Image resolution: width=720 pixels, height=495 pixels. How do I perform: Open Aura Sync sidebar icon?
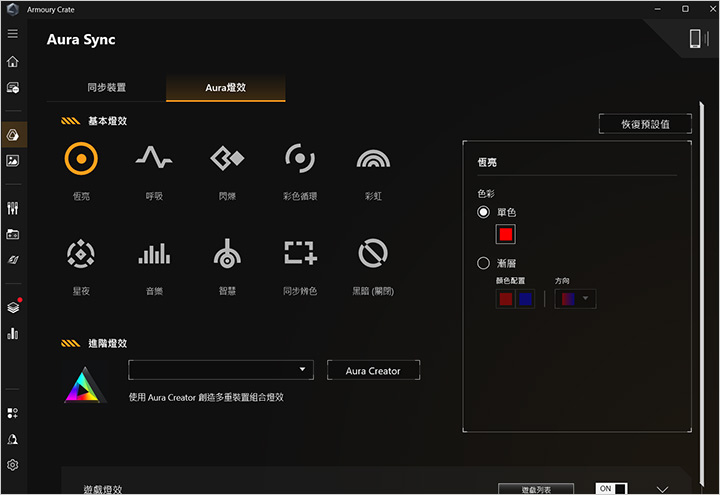pyautogui.click(x=13, y=135)
